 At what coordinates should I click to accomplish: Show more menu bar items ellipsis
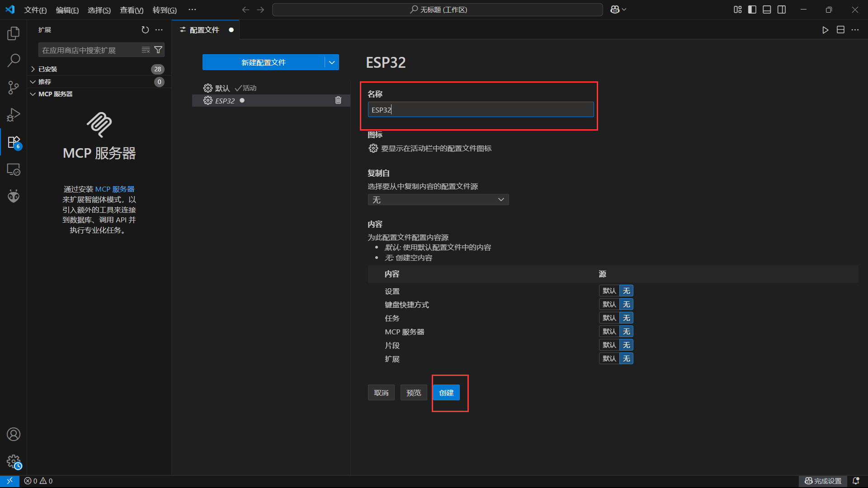pos(192,9)
